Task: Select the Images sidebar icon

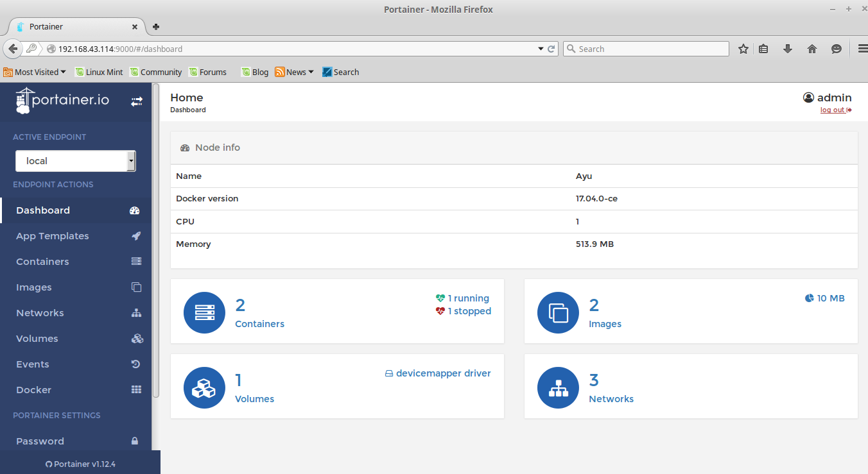Action: click(x=136, y=287)
